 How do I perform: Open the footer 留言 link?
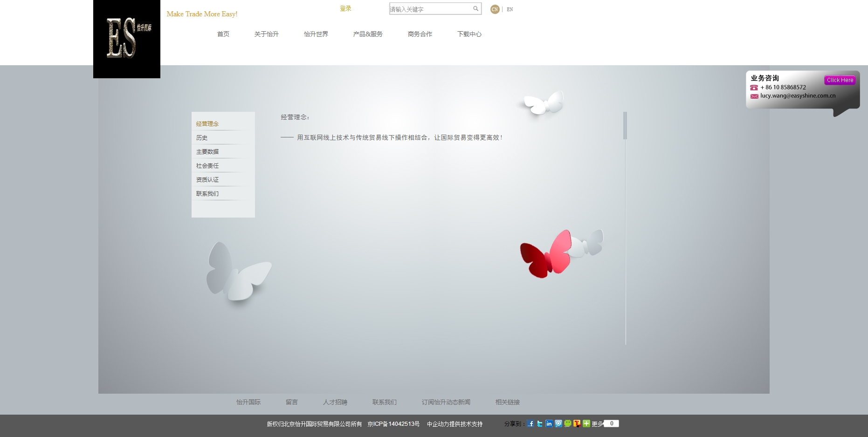pos(292,402)
